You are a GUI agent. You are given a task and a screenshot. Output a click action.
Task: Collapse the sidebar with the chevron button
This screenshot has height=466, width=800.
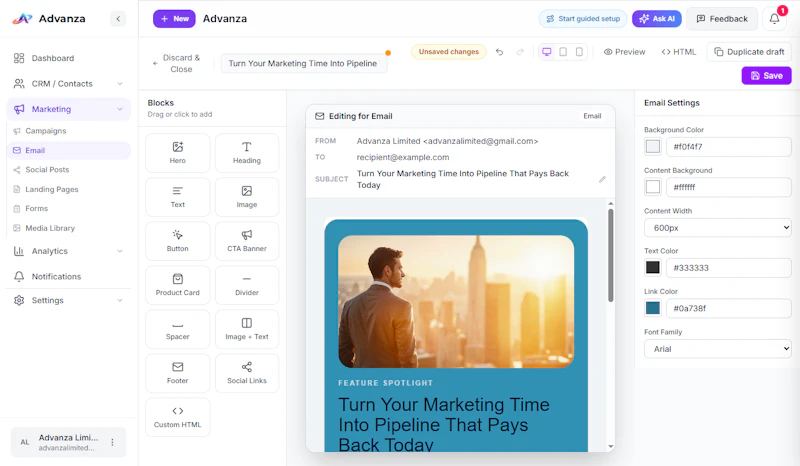tap(118, 19)
